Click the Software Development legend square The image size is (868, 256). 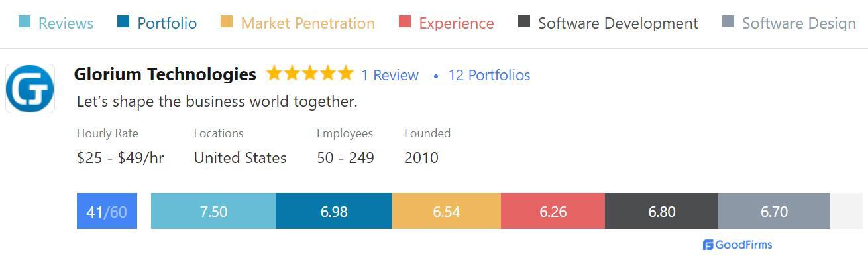pos(524,21)
